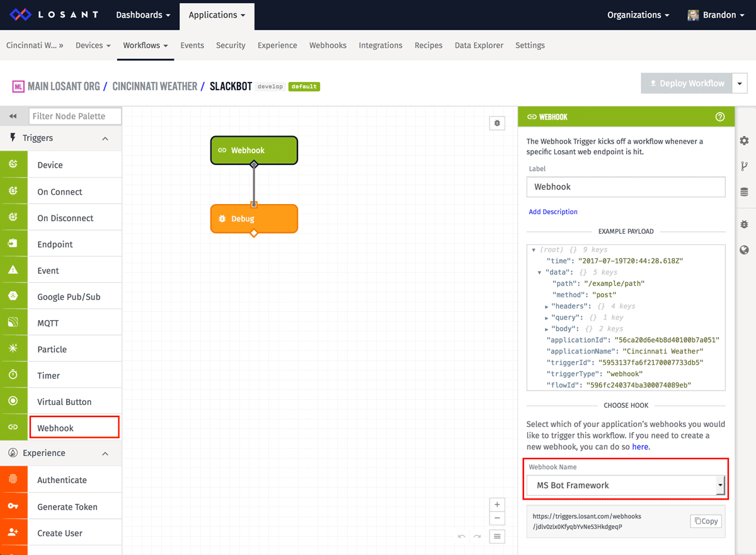Click the Filter Node Palette search field
This screenshot has width=756, height=555.
(x=75, y=116)
